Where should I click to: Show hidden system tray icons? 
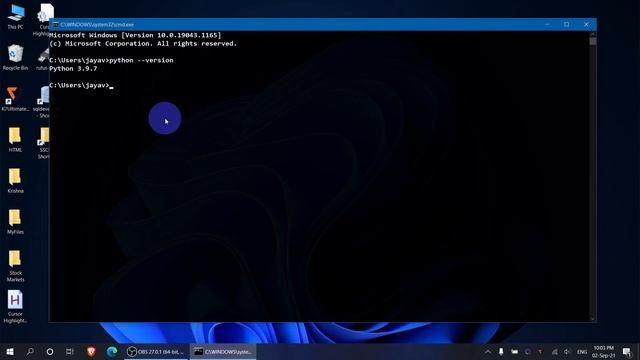pyautogui.click(x=488, y=351)
